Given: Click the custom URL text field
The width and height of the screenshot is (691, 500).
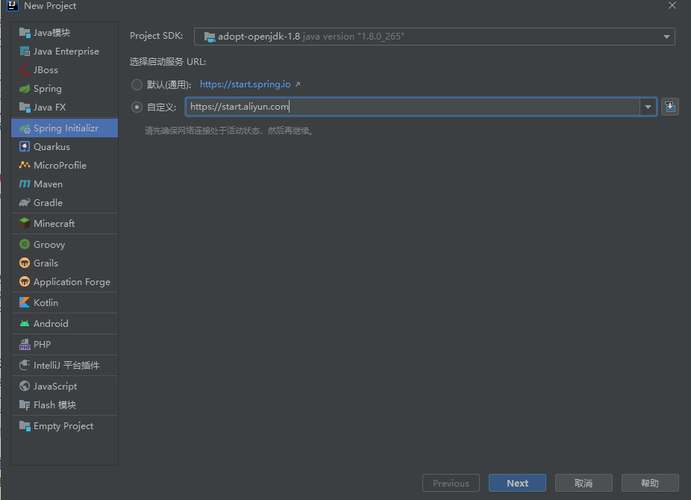Looking at the screenshot, I should (x=410, y=107).
